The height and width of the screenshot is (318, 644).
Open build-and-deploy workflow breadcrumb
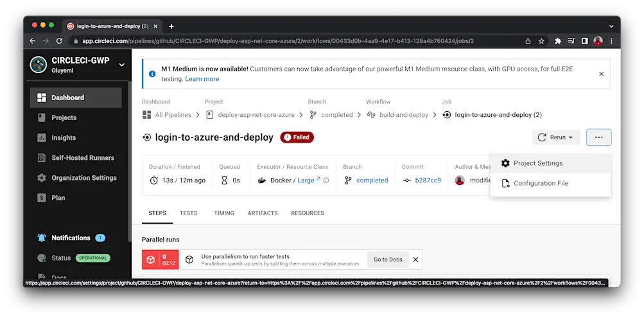point(404,115)
